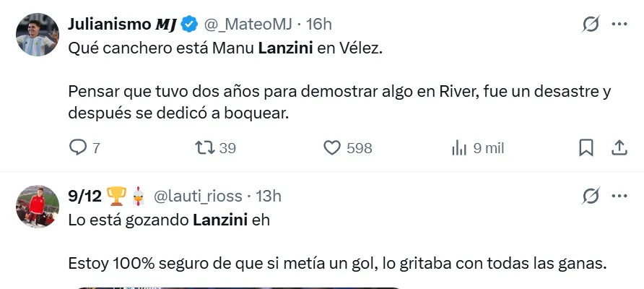Open more options on lauti_rioss's tweet
The image size is (644, 289).
(x=619, y=195)
